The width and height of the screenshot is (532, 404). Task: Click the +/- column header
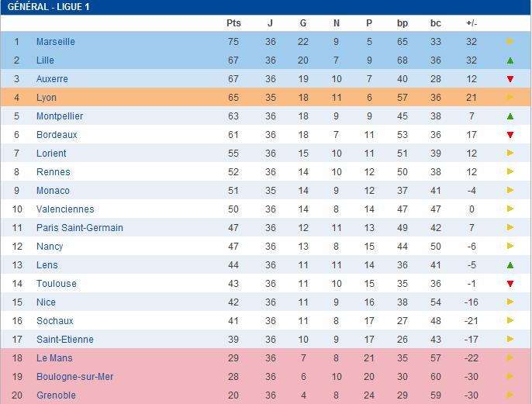[x=472, y=23]
